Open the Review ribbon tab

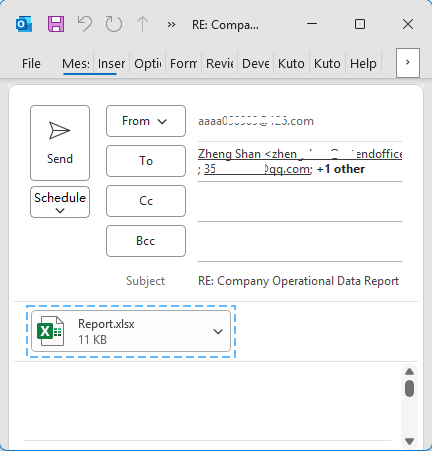point(219,63)
